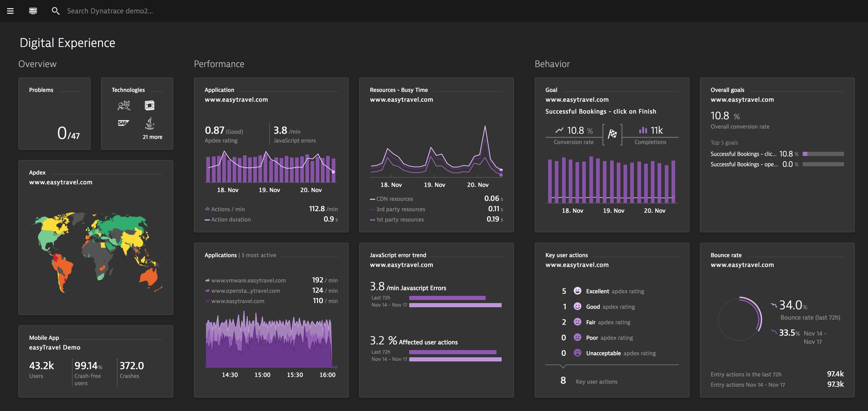Click the 372.0 Crashes value

click(x=132, y=366)
